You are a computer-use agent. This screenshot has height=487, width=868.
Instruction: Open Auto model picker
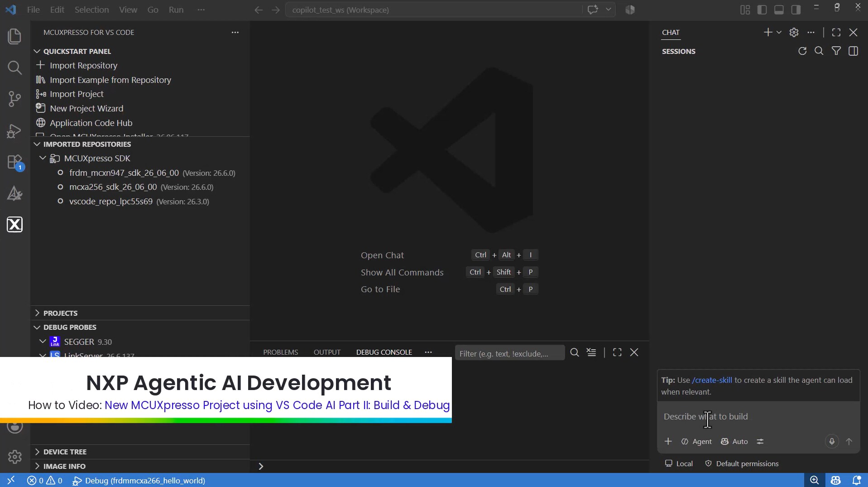734,441
